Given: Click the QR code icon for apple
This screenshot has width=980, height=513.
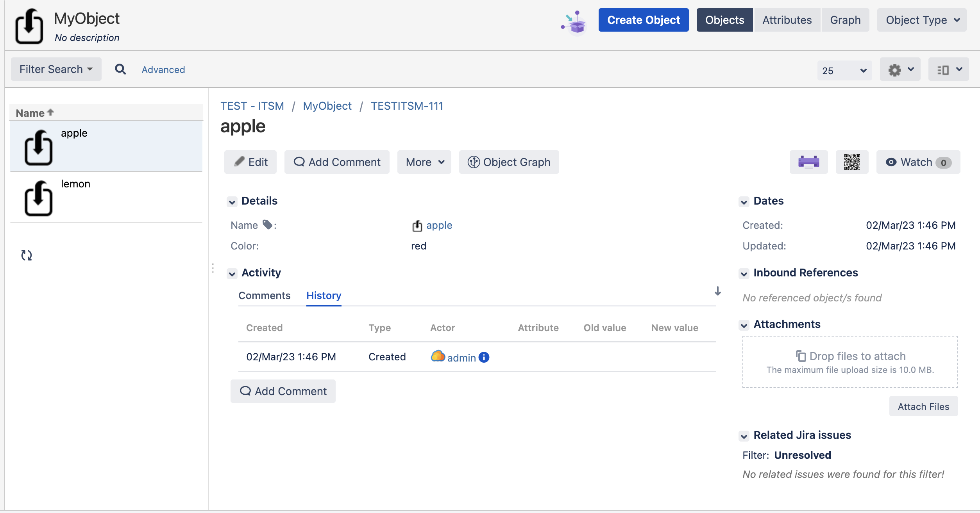Looking at the screenshot, I should (851, 162).
